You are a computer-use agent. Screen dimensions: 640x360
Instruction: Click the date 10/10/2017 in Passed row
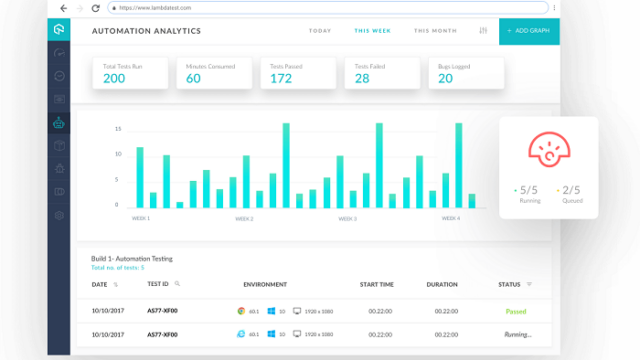pyautogui.click(x=108, y=311)
